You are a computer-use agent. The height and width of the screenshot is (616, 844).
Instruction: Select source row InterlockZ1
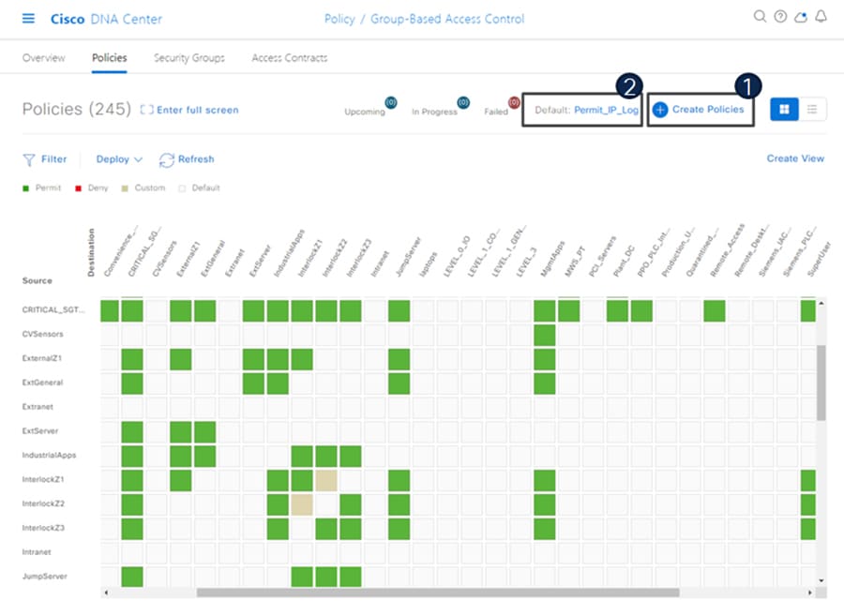pos(43,479)
